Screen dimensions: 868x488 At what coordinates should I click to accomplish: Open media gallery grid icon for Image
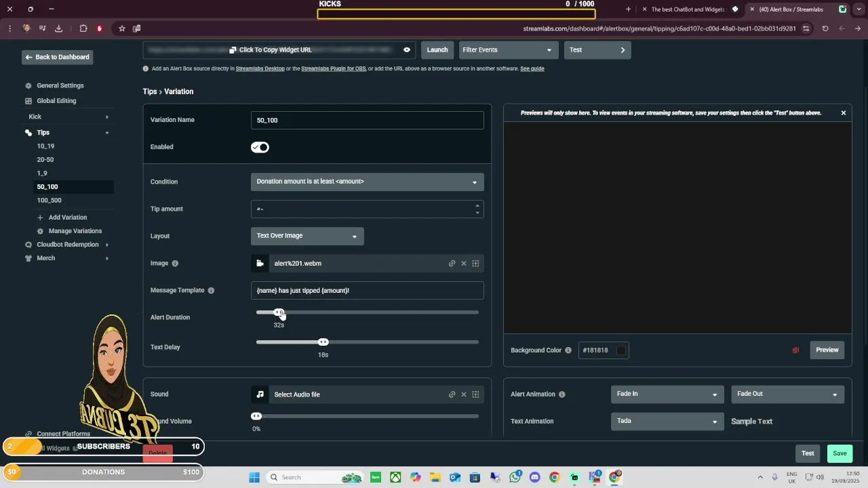pyautogui.click(x=475, y=264)
